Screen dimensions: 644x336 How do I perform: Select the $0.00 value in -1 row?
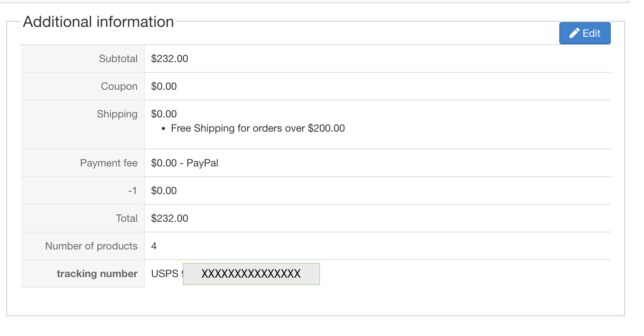coord(164,191)
